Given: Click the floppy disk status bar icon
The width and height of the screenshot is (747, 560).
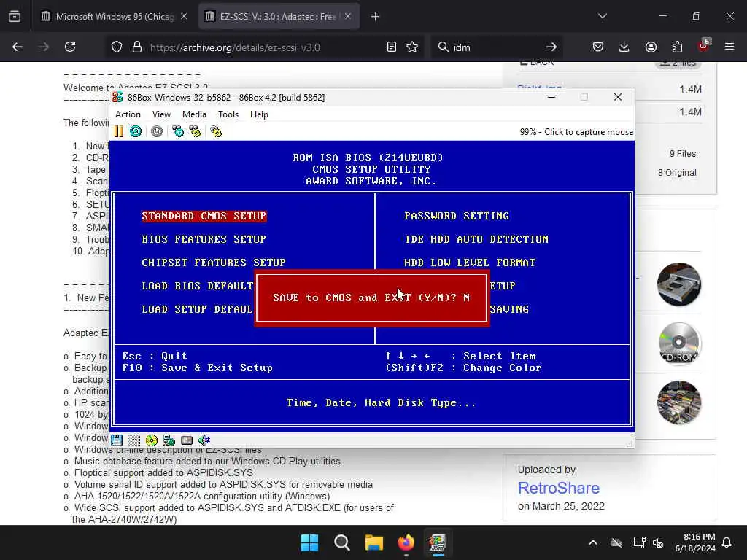Looking at the screenshot, I should point(117,440).
